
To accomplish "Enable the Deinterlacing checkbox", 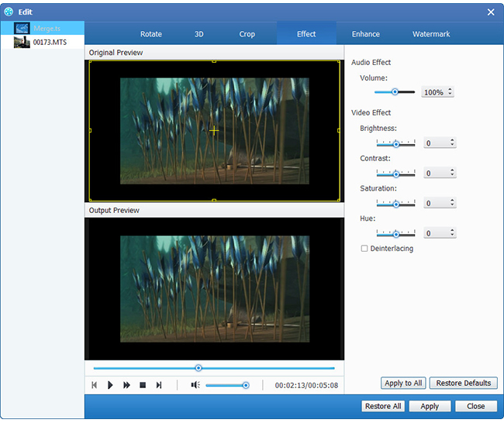I will tap(364, 249).
